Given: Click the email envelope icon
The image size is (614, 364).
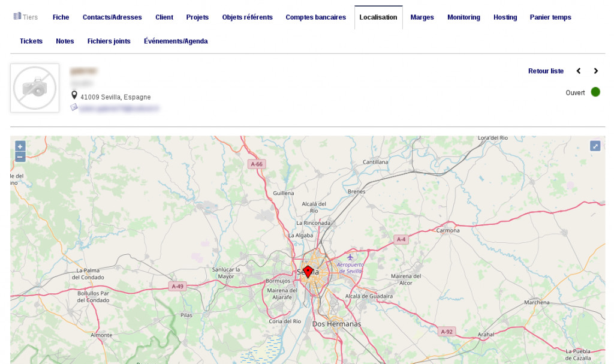Looking at the screenshot, I should [x=74, y=107].
